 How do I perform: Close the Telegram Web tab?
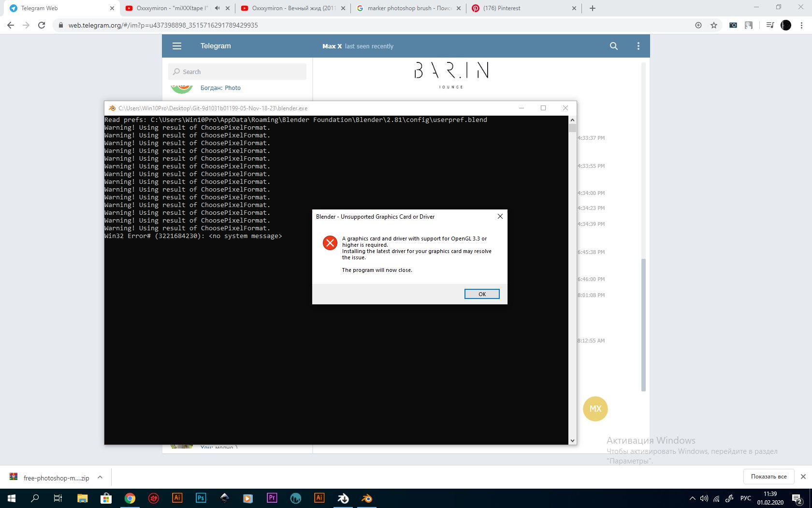[x=112, y=8]
